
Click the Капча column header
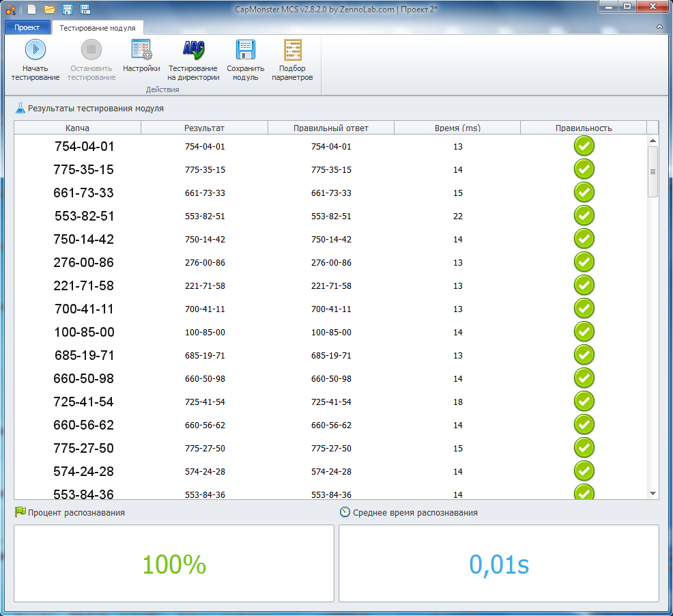77,128
